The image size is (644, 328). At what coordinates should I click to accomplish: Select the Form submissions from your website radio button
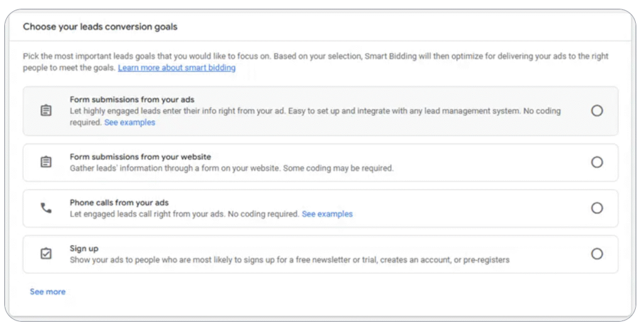tap(597, 162)
